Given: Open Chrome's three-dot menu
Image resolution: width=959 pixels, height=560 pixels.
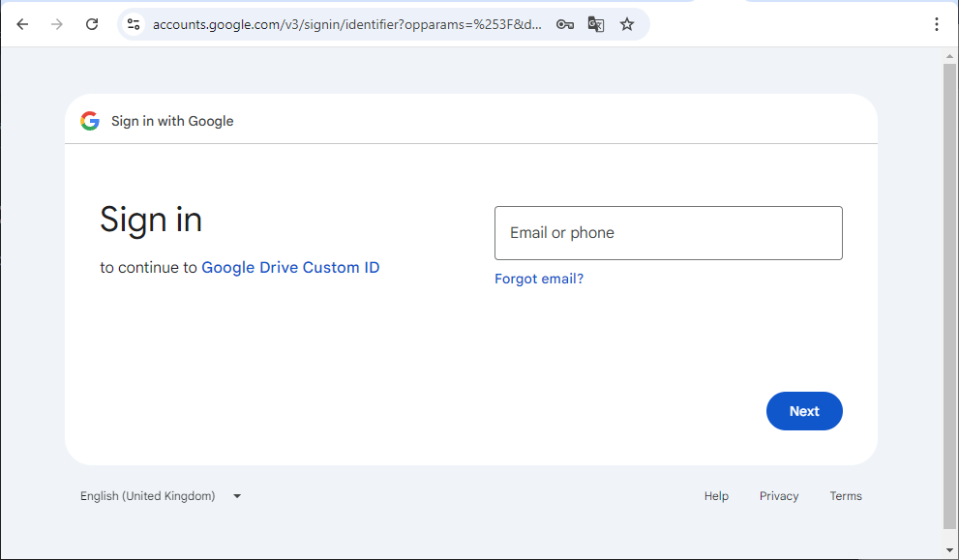Looking at the screenshot, I should 937,24.
